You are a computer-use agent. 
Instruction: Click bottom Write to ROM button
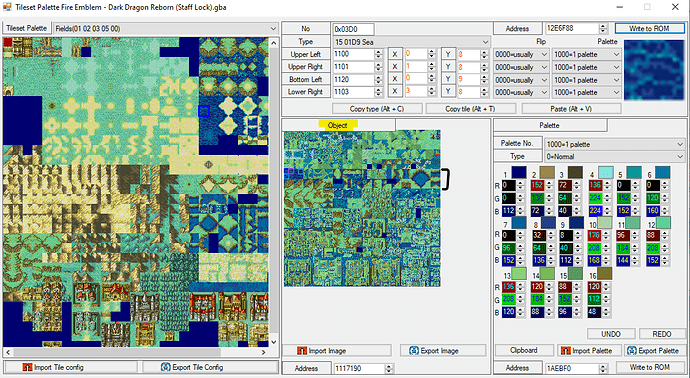point(650,367)
